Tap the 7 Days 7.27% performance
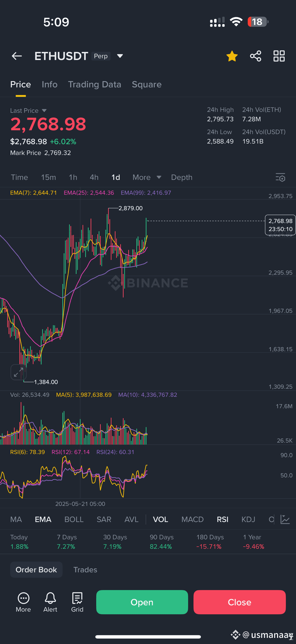296x644 pixels. (x=67, y=542)
